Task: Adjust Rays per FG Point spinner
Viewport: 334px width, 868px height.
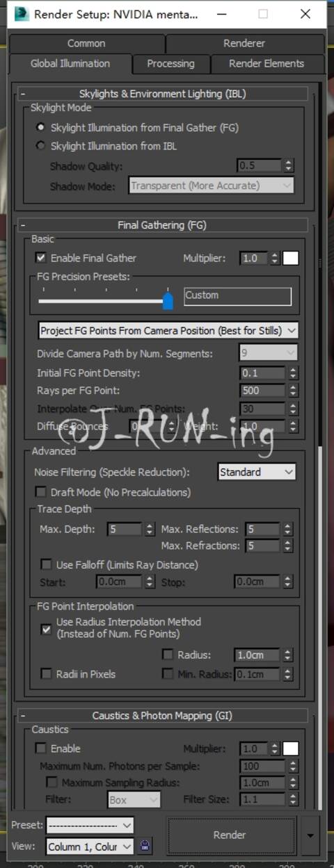Action: tap(292, 391)
